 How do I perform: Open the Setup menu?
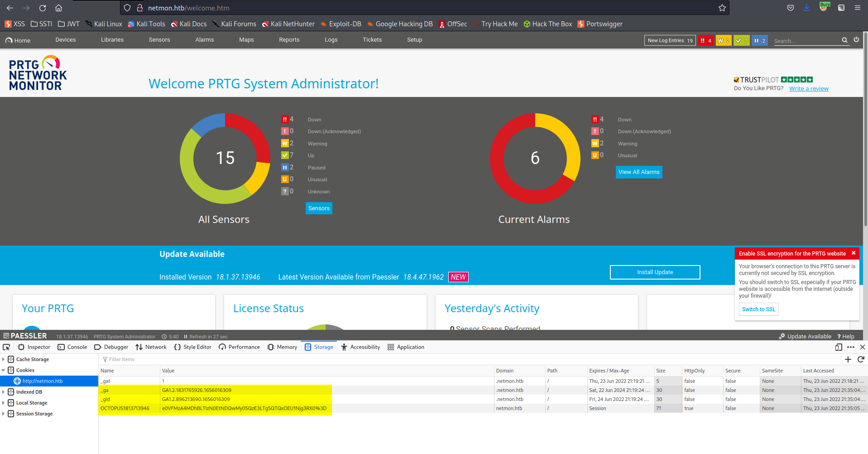[x=414, y=40]
